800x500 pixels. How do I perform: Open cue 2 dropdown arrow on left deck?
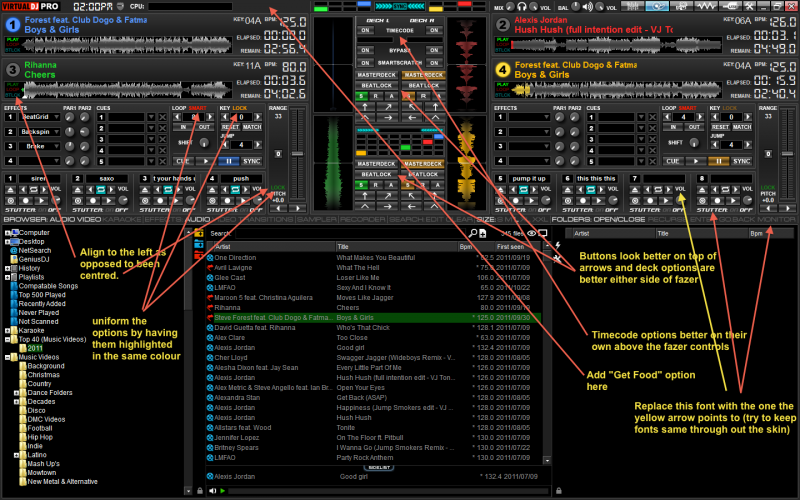(151, 129)
